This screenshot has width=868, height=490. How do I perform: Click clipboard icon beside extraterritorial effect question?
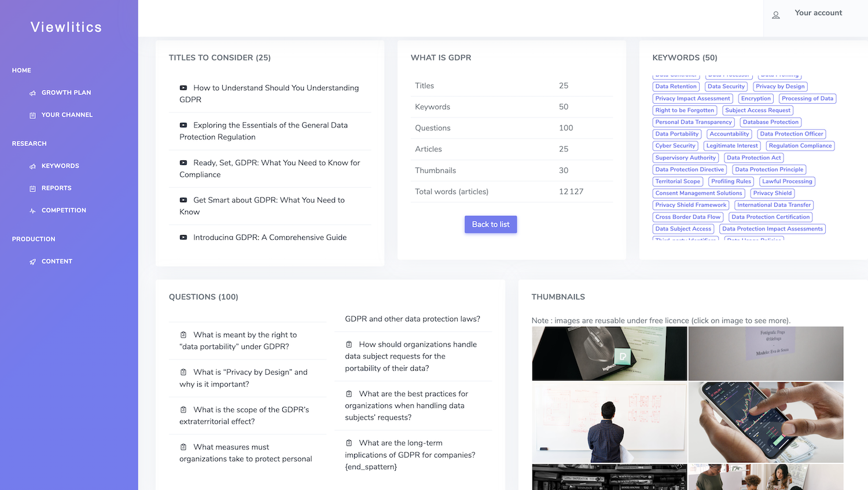click(183, 409)
